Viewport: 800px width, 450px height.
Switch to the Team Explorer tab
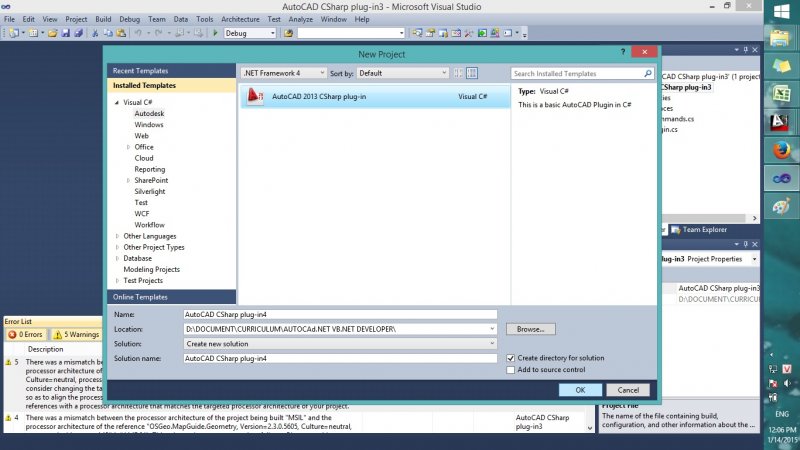699,230
